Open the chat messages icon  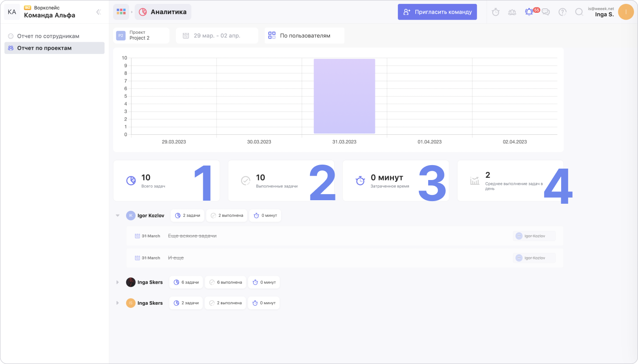pyautogui.click(x=546, y=12)
